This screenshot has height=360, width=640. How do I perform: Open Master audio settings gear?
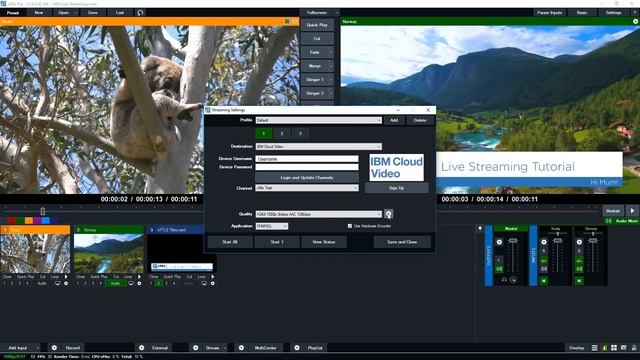coord(499,242)
